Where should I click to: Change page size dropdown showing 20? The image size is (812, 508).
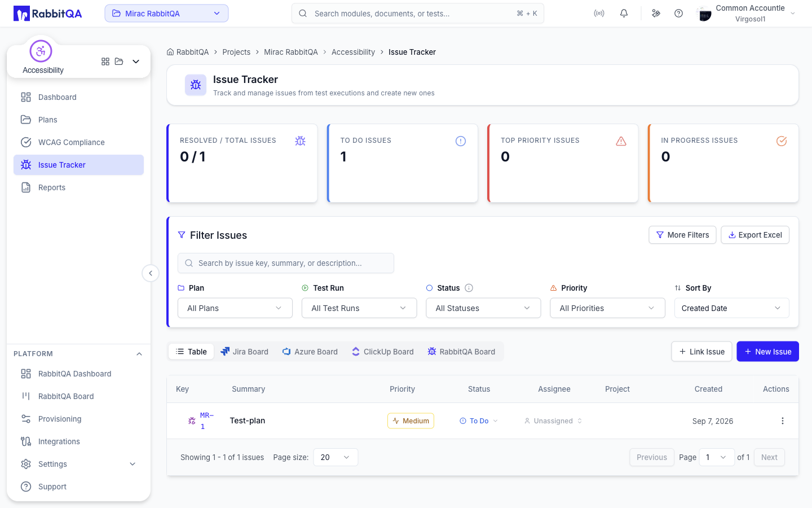(x=336, y=457)
